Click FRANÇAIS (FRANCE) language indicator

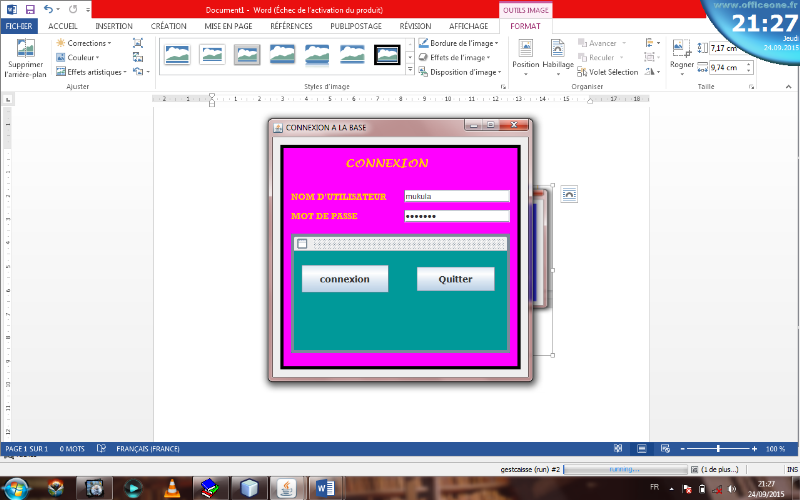[x=147, y=449]
